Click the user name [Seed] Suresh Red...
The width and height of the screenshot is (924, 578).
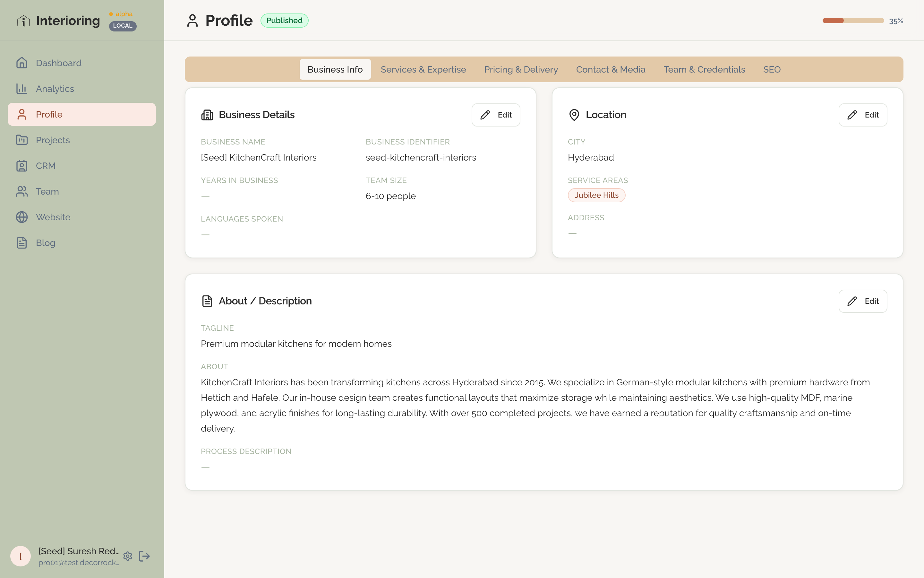click(79, 551)
